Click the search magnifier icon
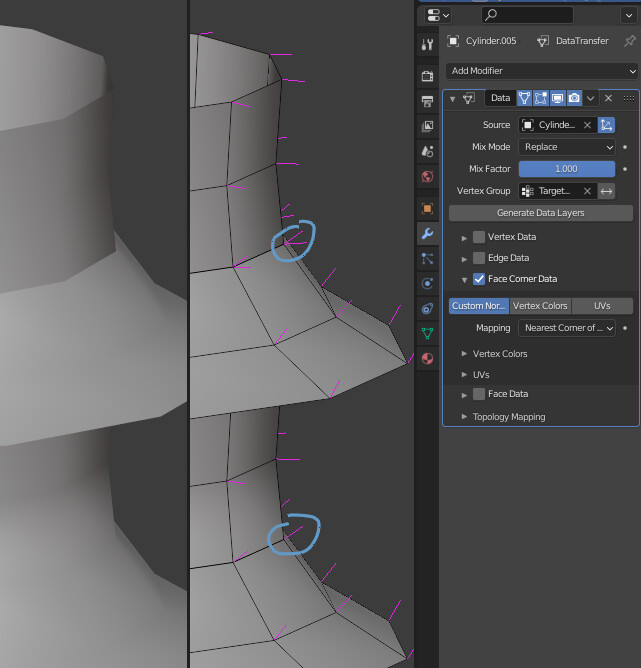The image size is (641, 668). [491, 15]
